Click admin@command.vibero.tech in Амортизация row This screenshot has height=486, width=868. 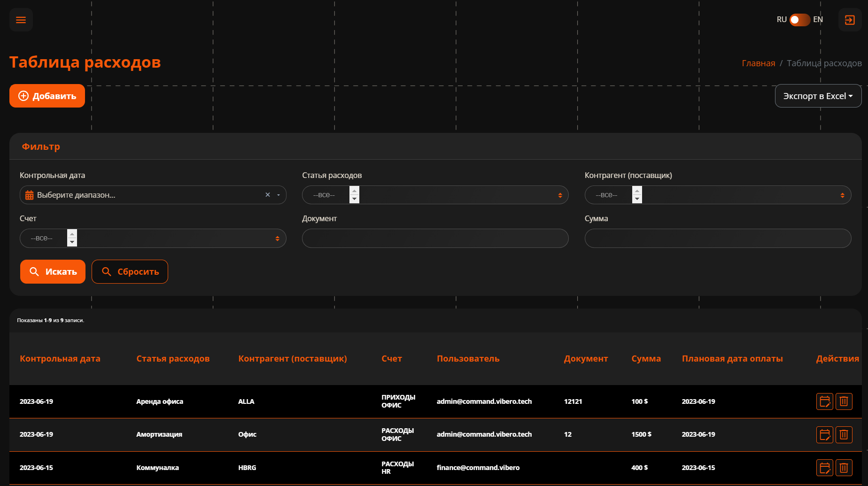pos(484,434)
